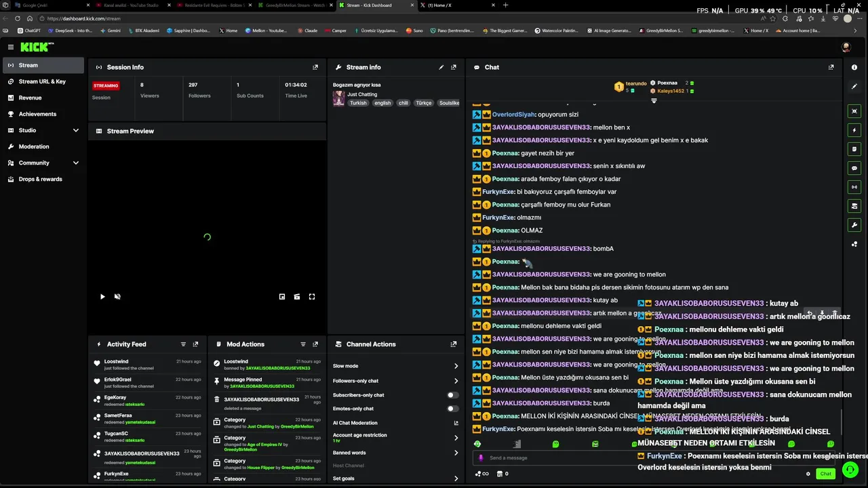Open Followers-only chat options

[x=395, y=381]
